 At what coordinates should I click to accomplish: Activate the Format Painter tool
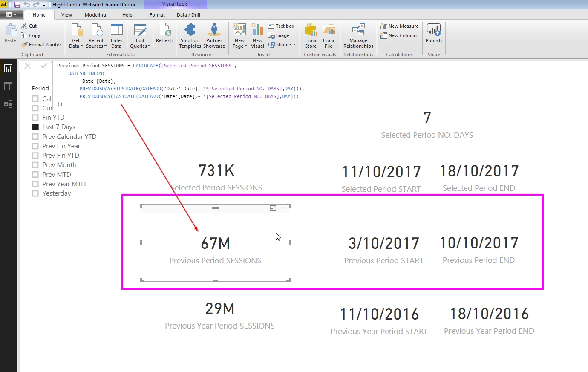41,45
